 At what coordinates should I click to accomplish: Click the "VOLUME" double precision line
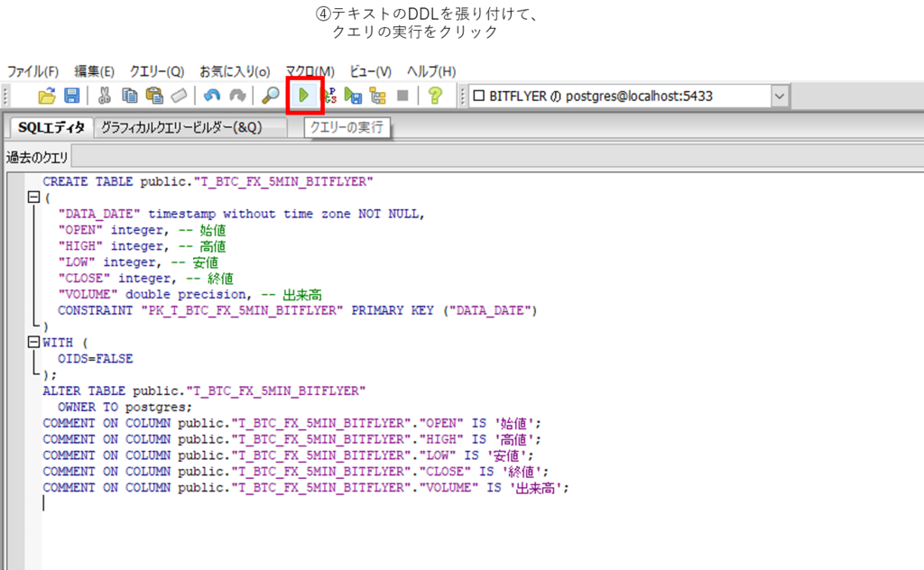189,294
